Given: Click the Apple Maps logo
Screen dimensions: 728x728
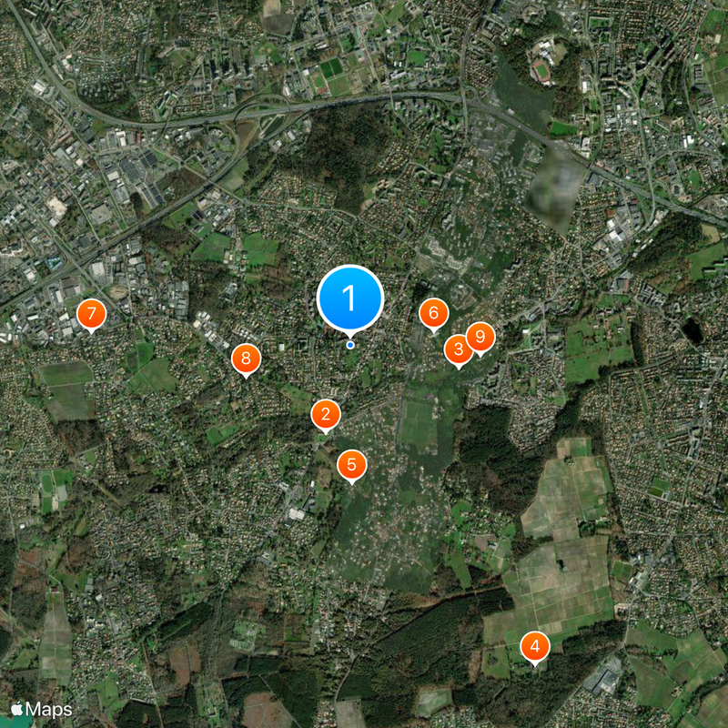Looking at the screenshot, I should (x=41, y=710).
